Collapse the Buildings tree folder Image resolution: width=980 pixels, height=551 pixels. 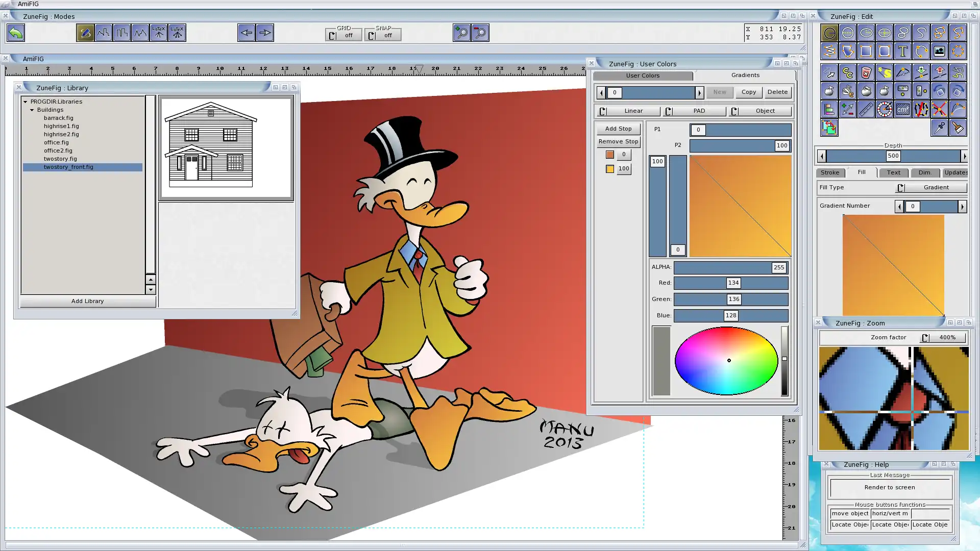[x=32, y=110]
